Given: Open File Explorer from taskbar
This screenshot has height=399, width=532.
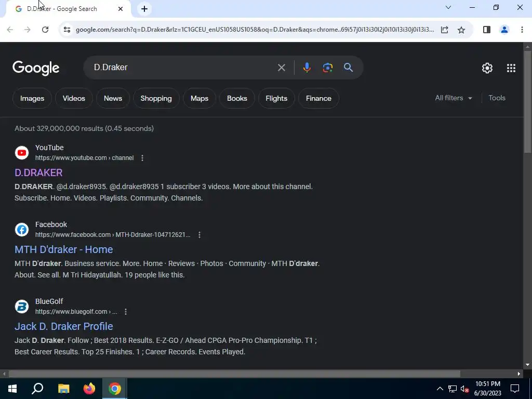Looking at the screenshot, I should coord(63,389).
